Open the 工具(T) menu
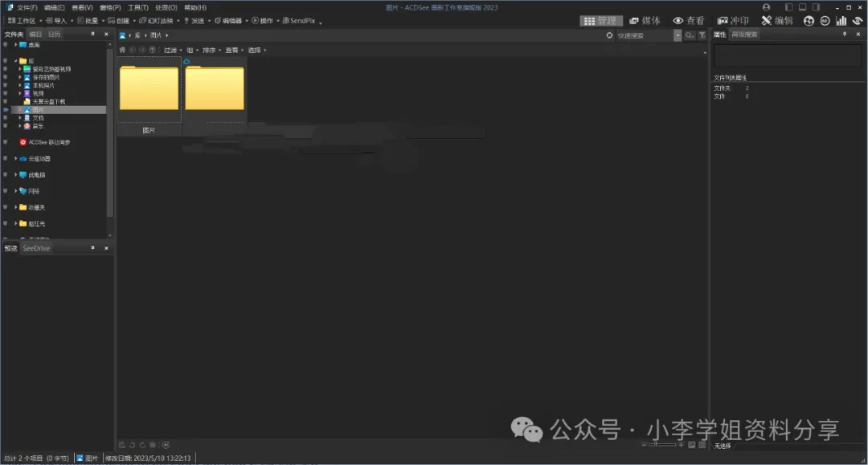Image resolution: width=868 pixels, height=465 pixels. tap(138, 7)
